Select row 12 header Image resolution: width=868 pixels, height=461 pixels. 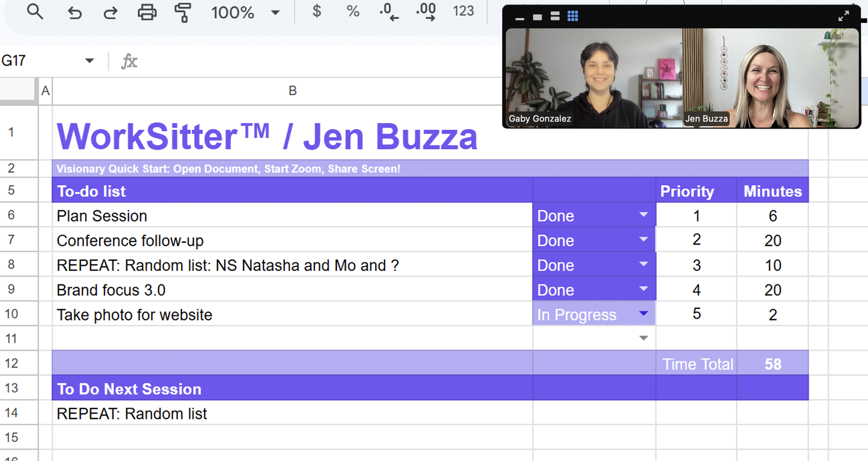pos(11,363)
